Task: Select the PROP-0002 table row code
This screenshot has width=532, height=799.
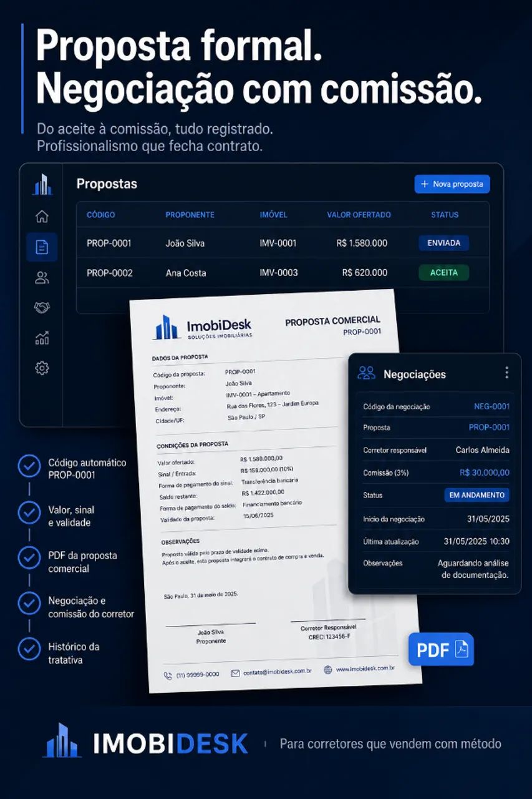Action: (x=110, y=273)
